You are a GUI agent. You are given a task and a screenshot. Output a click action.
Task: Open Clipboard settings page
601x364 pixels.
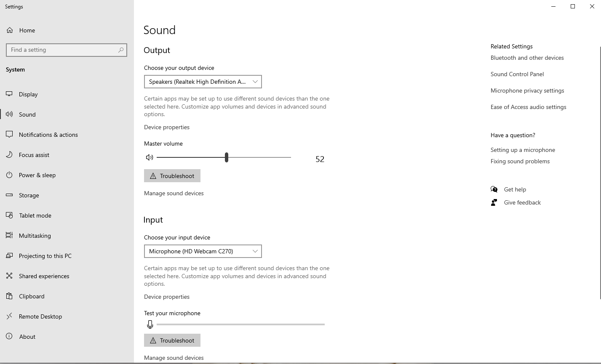click(x=32, y=296)
